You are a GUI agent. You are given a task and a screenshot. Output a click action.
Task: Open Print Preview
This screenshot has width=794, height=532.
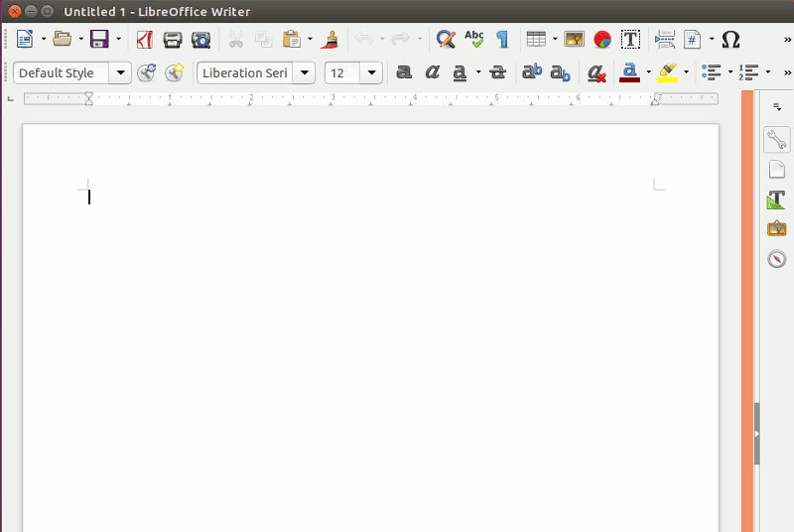201,39
